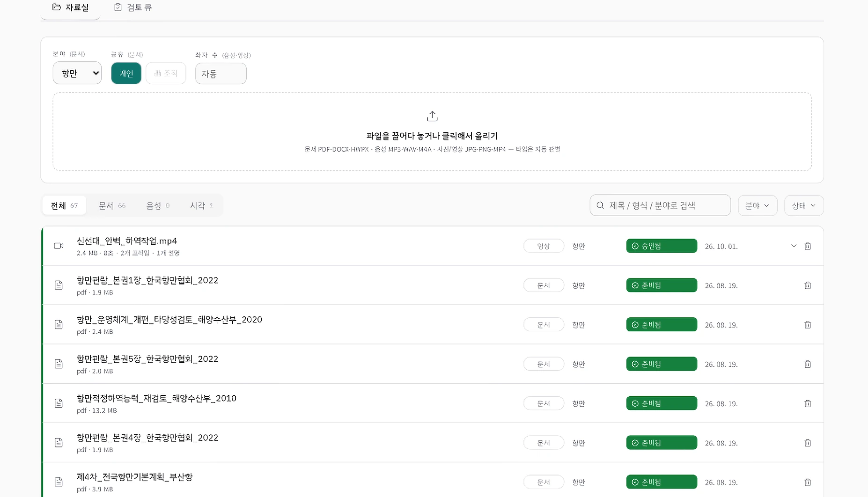Click the upload arrow icon in the drop zone
Viewport: 868px width, 497px height.
(x=432, y=116)
